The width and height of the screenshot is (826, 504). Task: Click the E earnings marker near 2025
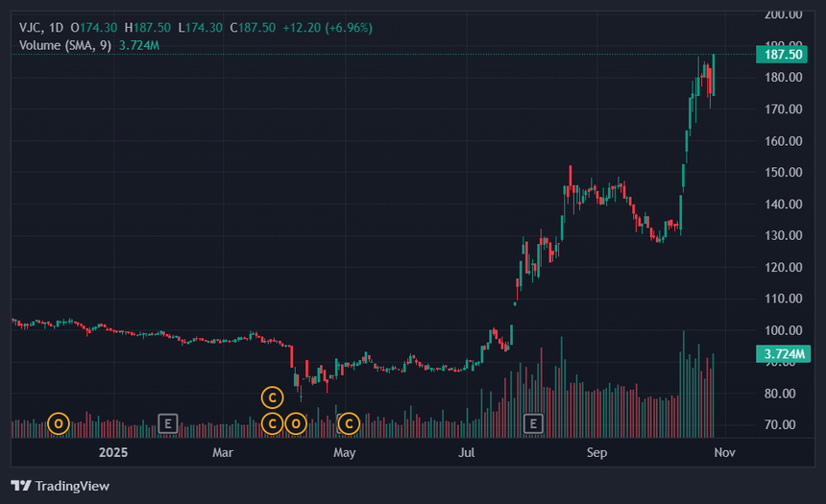(x=167, y=422)
